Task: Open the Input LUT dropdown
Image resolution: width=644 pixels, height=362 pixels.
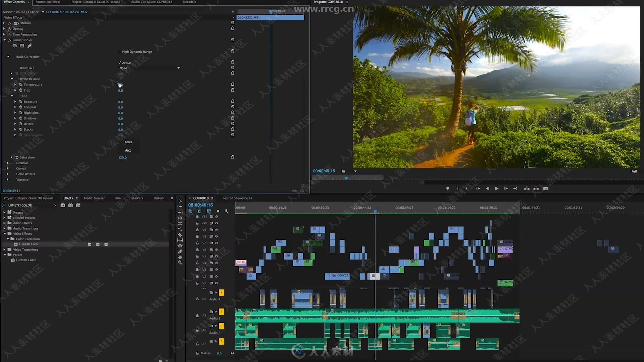Action: (150, 68)
